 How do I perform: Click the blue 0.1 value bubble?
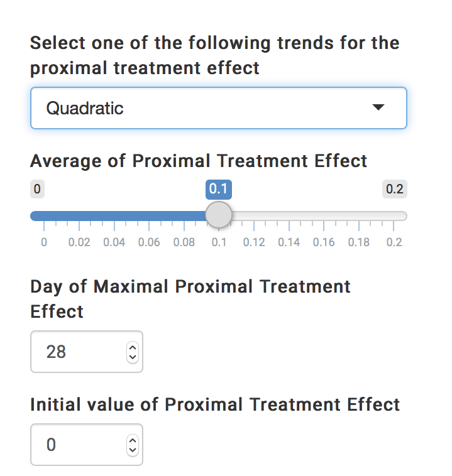219,189
